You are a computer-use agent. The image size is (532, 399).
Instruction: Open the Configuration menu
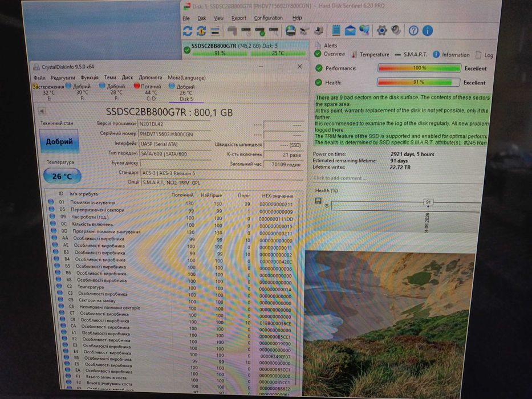[268, 18]
